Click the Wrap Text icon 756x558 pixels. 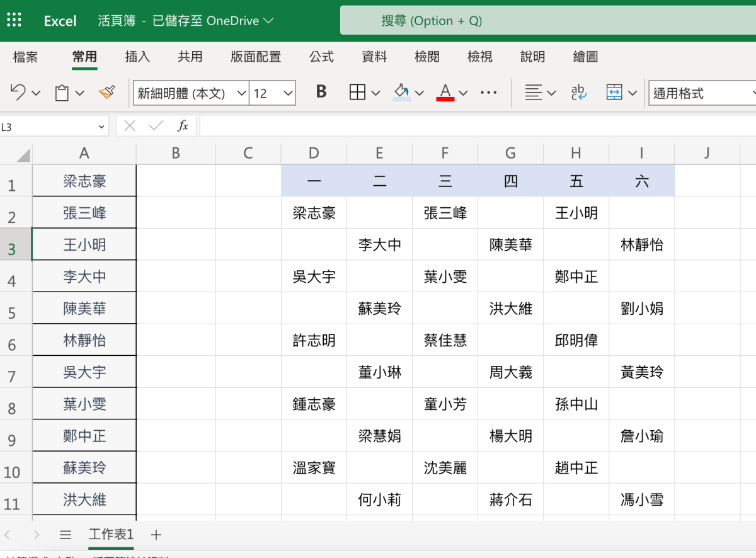pyautogui.click(x=578, y=93)
